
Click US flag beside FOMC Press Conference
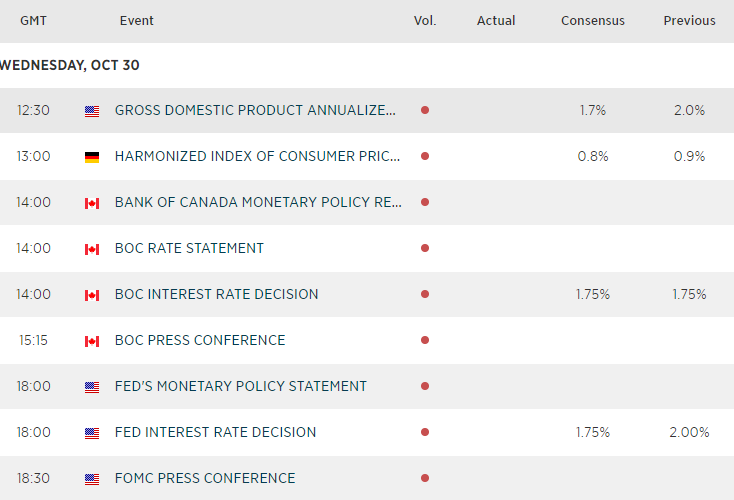pyautogui.click(x=92, y=479)
